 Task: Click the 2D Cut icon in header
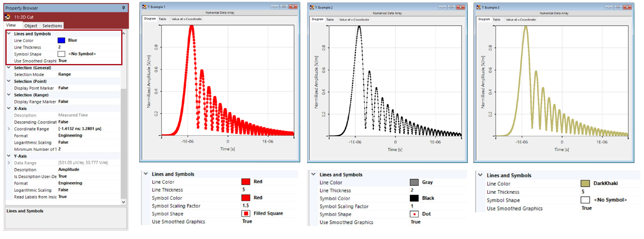(8, 17)
